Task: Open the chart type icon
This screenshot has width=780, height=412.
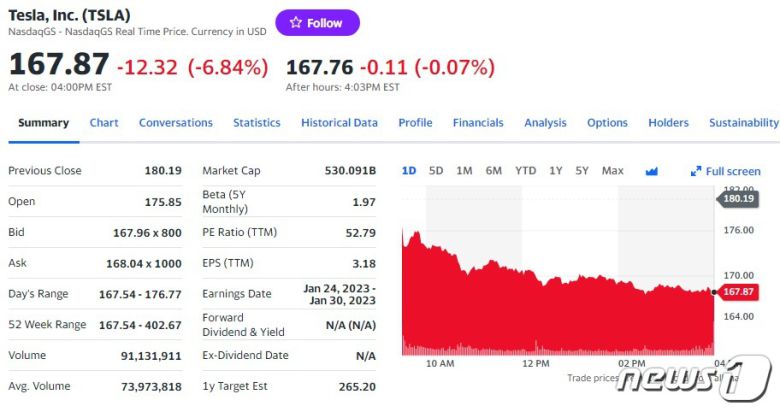Action: tap(652, 171)
